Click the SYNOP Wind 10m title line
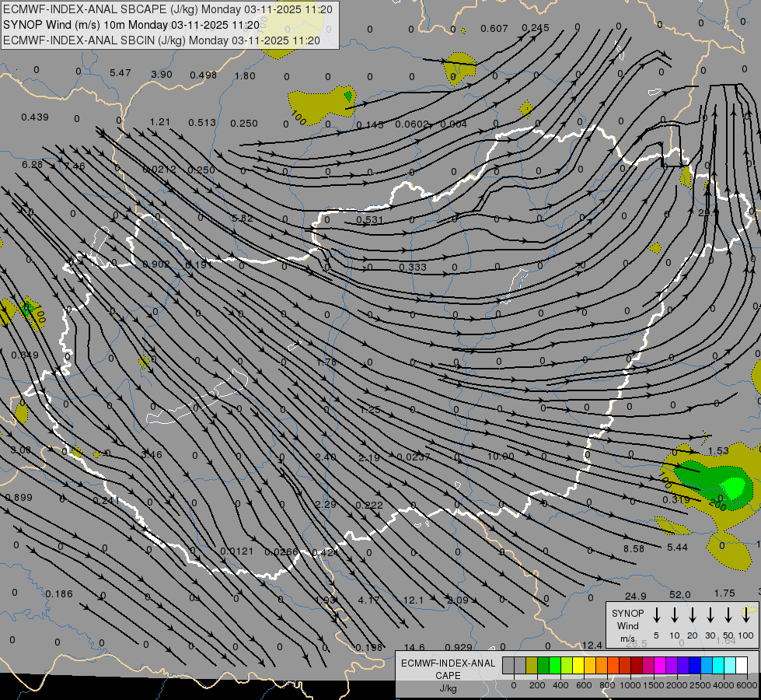 click(x=131, y=25)
